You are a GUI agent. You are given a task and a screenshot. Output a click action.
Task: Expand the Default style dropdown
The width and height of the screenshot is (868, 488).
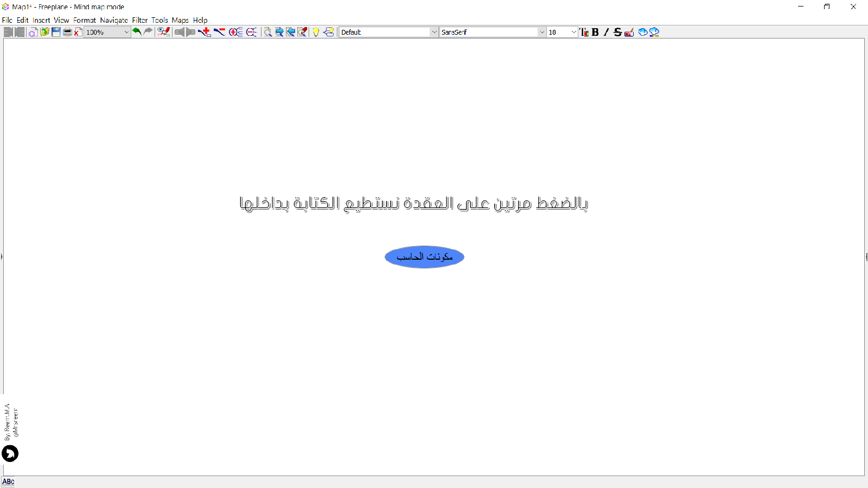[x=434, y=33]
